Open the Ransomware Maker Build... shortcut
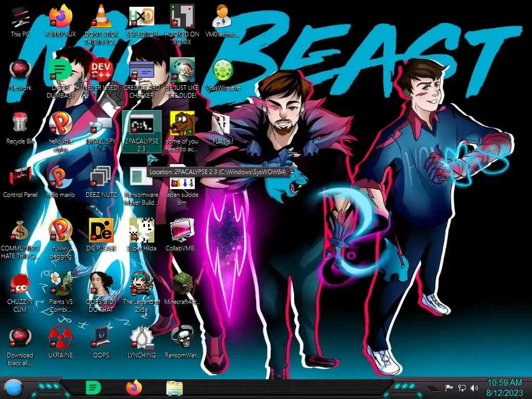Viewport: 532px width, 399px height. (142, 186)
